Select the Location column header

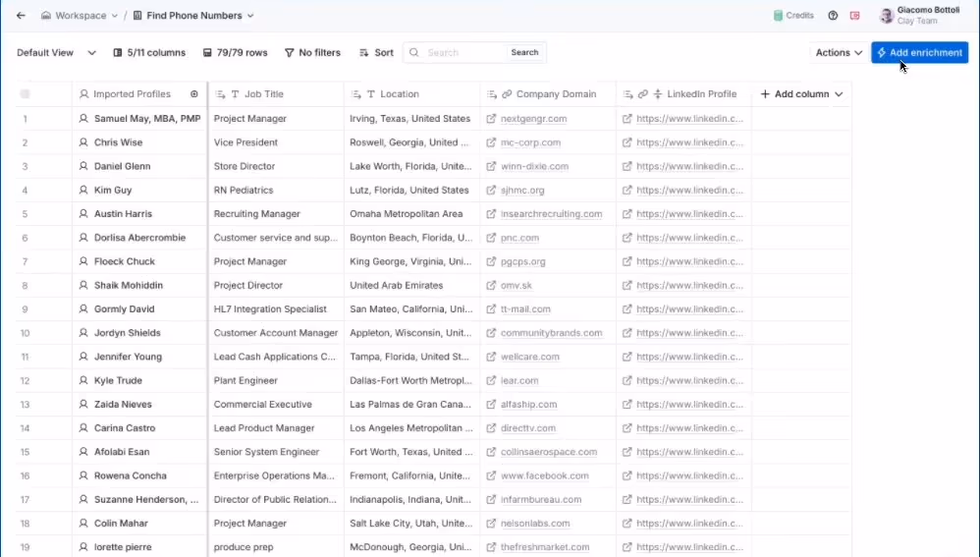pos(411,93)
